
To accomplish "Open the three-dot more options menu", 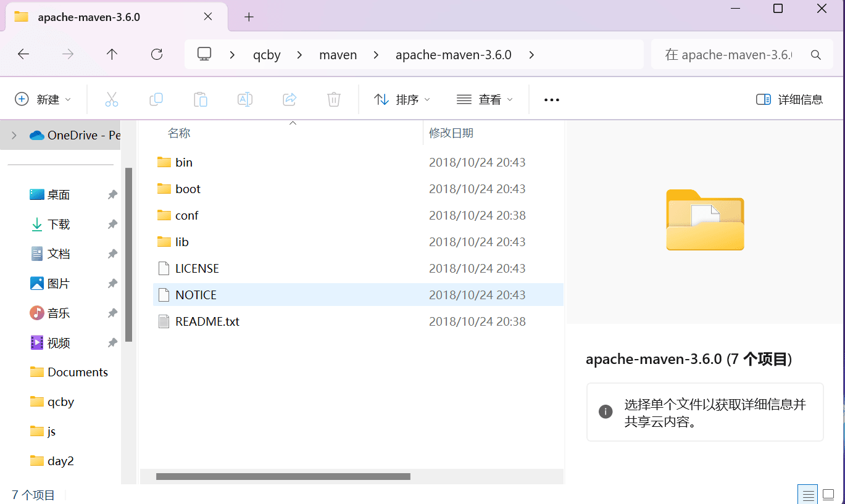I will (552, 100).
